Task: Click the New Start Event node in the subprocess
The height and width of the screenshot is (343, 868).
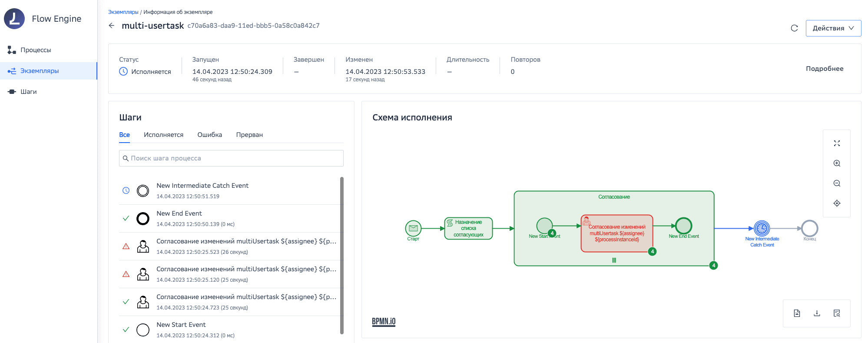Action: (x=544, y=226)
